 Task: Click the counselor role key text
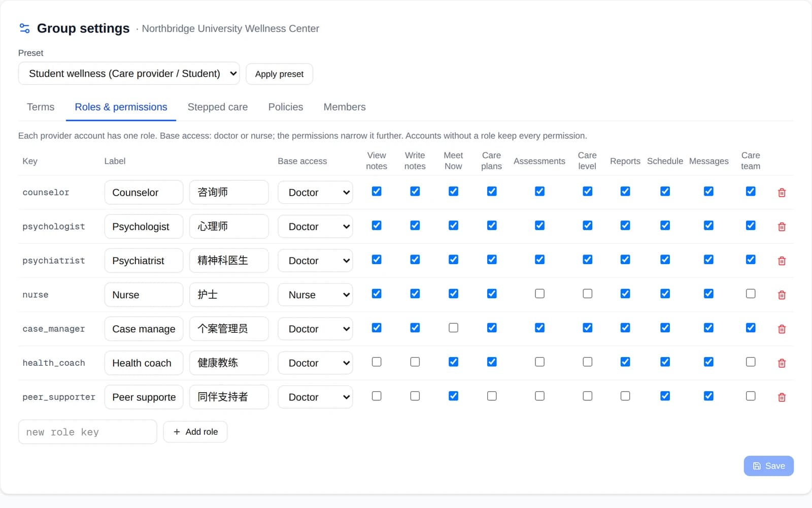pyautogui.click(x=46, y=193)
